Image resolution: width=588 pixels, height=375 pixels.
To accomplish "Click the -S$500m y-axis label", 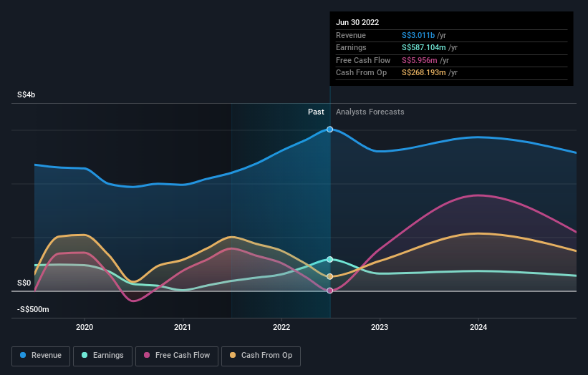I will [33, 309].
